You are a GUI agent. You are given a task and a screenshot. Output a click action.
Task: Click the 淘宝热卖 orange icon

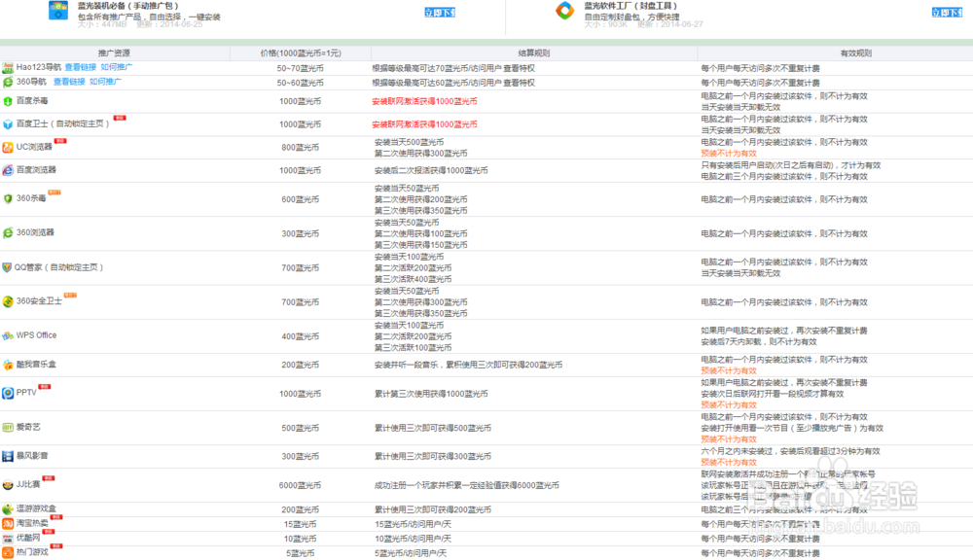click(x=8, y=523)
